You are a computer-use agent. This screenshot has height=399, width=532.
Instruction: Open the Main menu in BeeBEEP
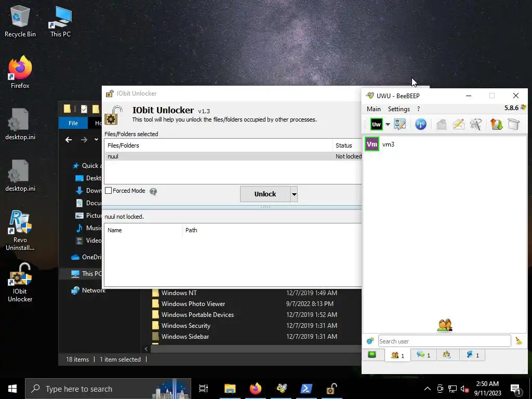(x=374, y=109)
